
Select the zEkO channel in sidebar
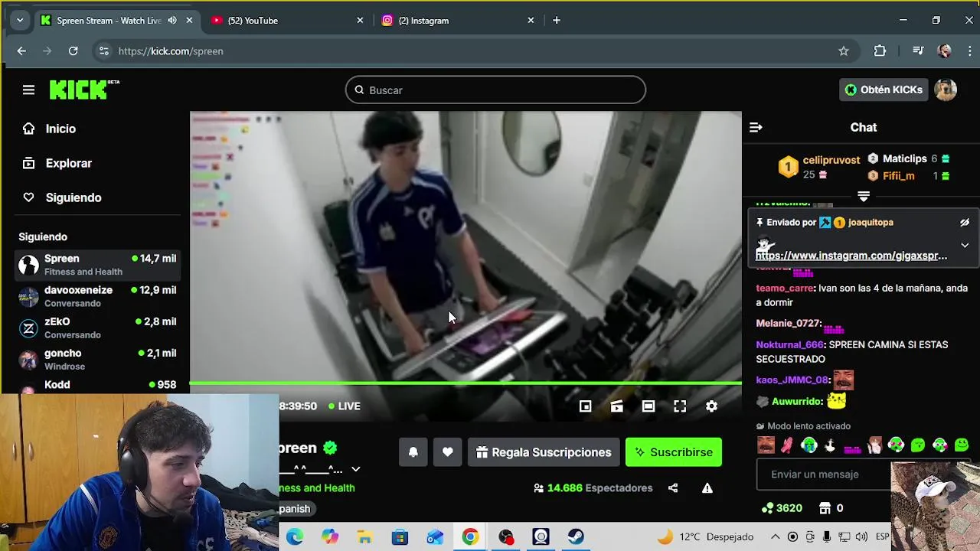pos(98,328)
